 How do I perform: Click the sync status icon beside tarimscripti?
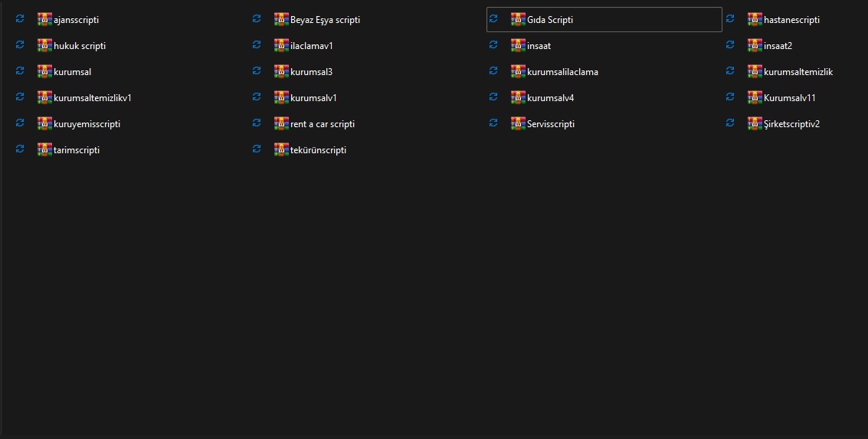[20, 149]
